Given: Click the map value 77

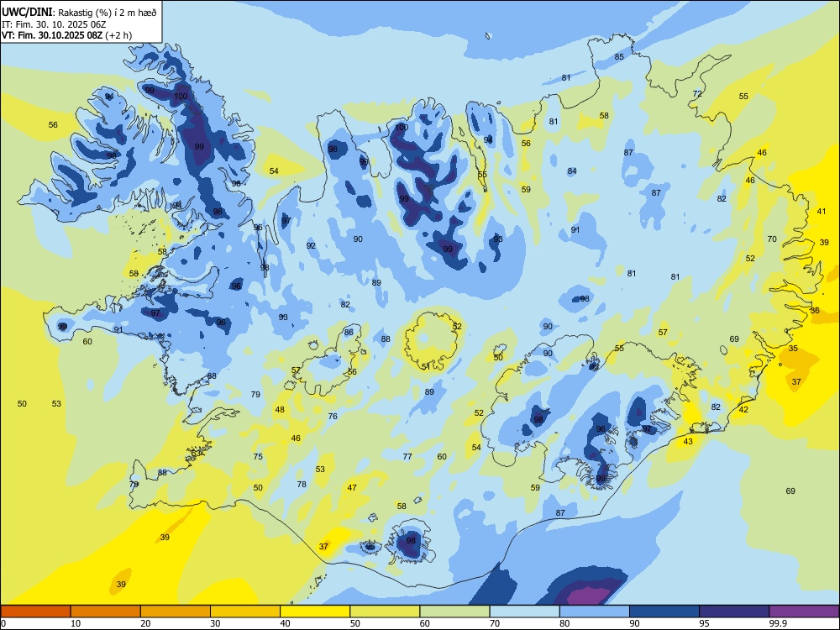Looking at the screenshot, I should tap(407, 456).
